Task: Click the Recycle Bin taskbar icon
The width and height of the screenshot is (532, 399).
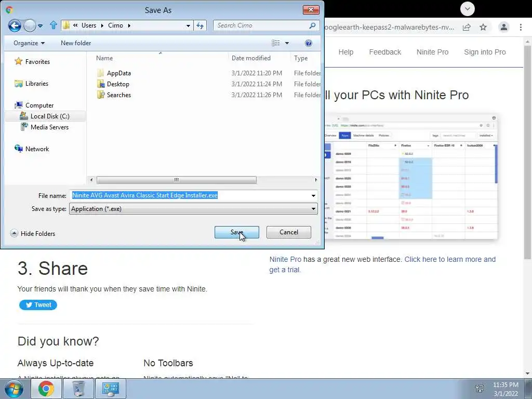Action: 78,389
